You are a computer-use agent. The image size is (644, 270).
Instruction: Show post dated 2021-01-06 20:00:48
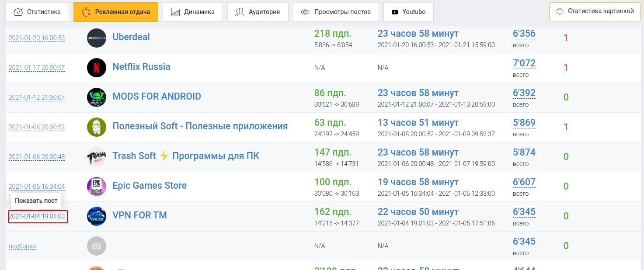[x=37, y=157]
